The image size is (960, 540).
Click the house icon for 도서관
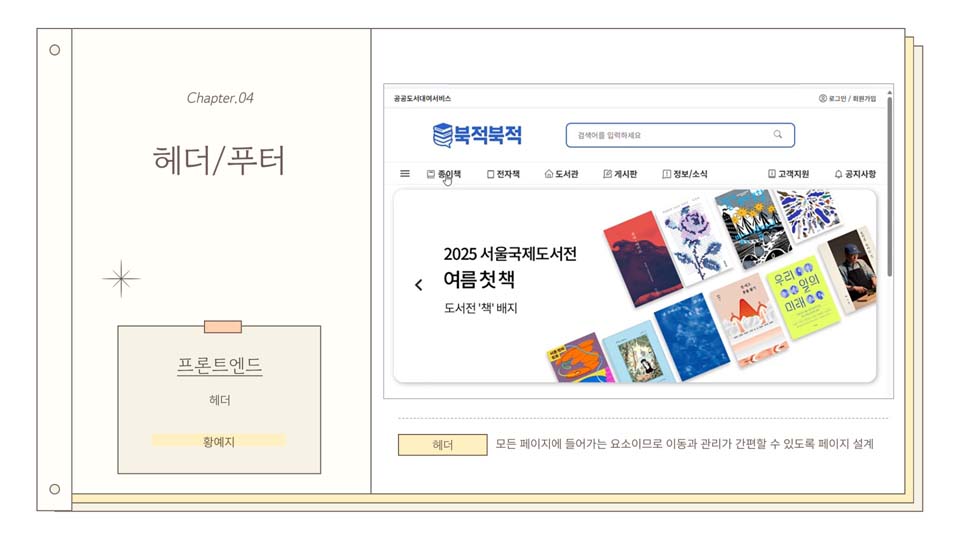pyautogui.click(x=549, y=174)
